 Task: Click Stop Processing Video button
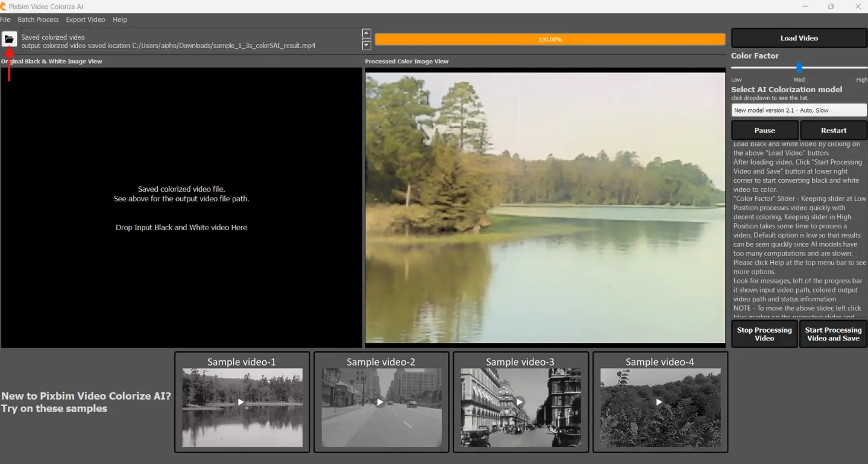(764, 334)
